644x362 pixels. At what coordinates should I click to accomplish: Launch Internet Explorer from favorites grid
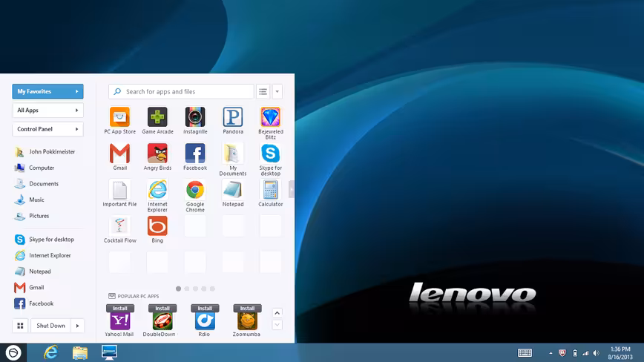[x=157, y=190]
